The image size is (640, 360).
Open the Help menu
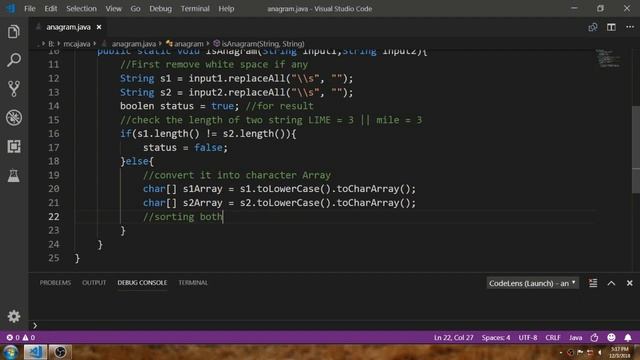[226, 9]
